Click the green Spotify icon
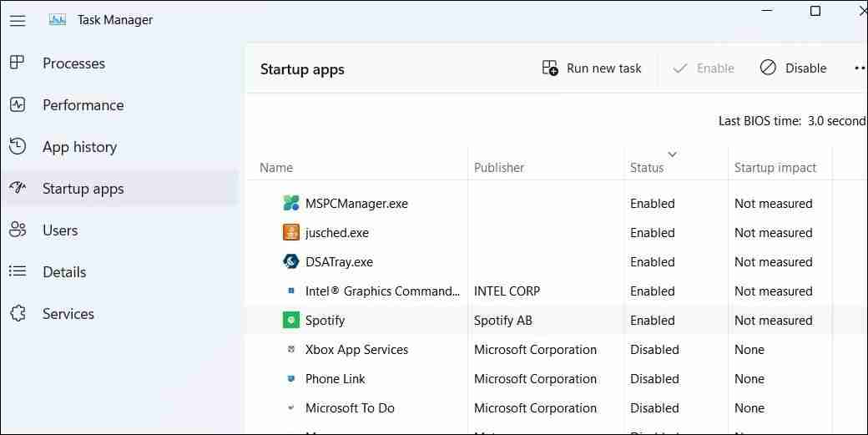The width and height of the screenshot is (868, 435). (x=291, y=320)
